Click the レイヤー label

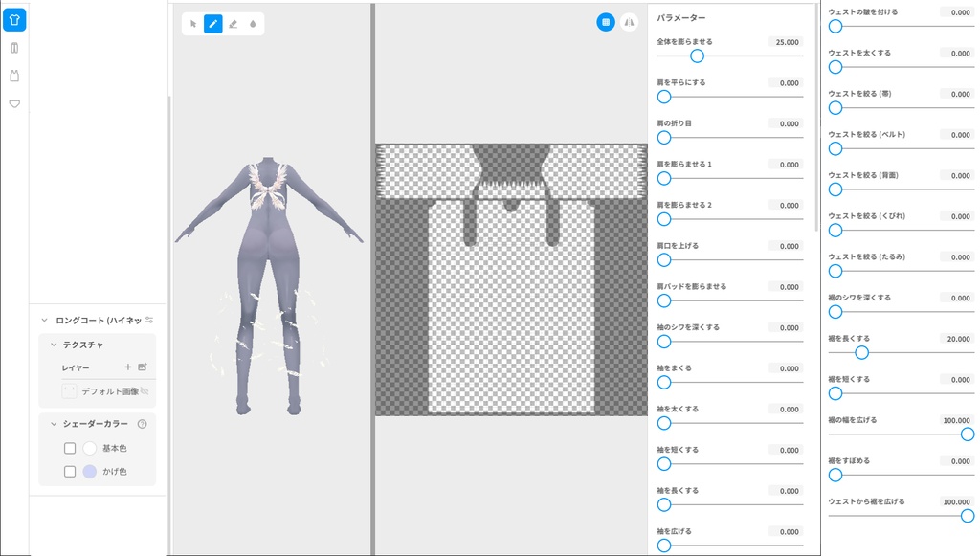[x=76, y=368]
